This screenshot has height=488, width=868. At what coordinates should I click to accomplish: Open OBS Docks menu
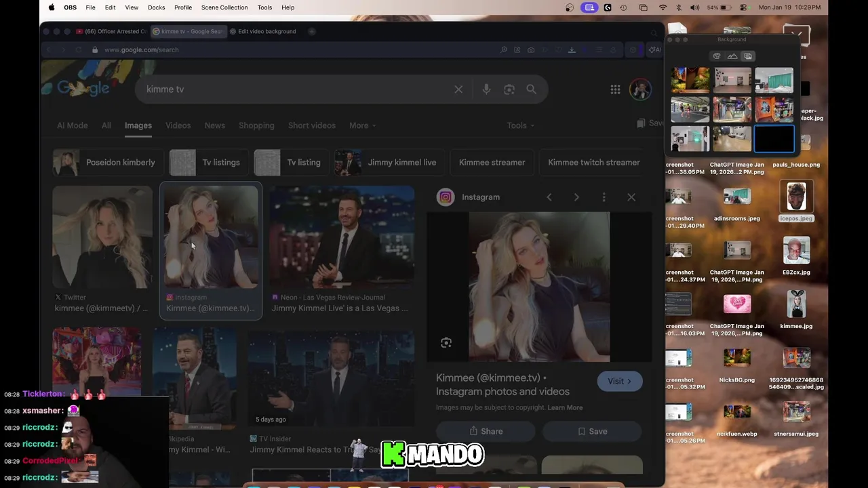156,7
